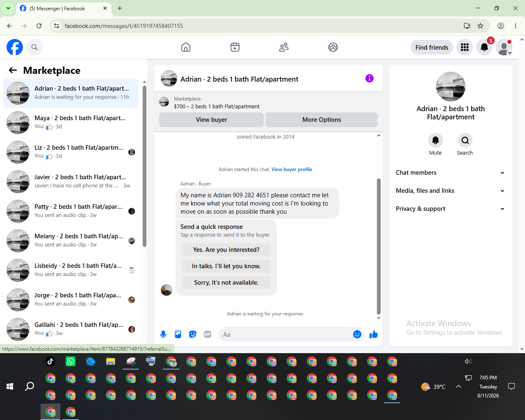Open the Windows Start menu
This screenshot has height=420, width=525.
[10, 386]
